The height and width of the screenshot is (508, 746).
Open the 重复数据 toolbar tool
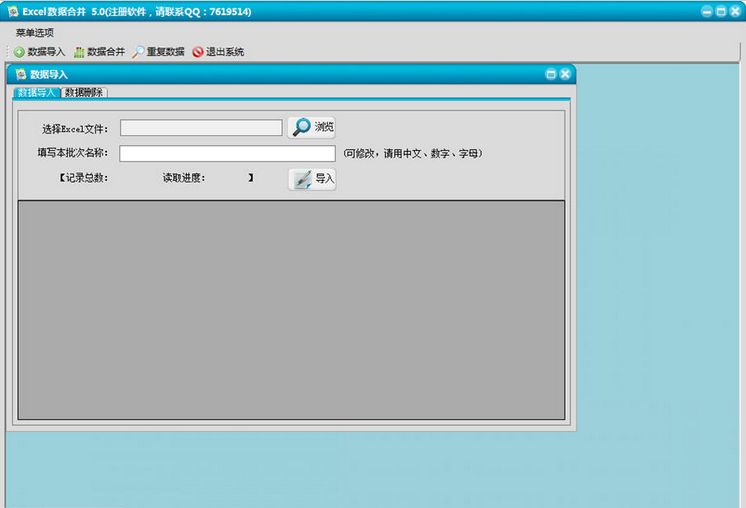(159, 52)
